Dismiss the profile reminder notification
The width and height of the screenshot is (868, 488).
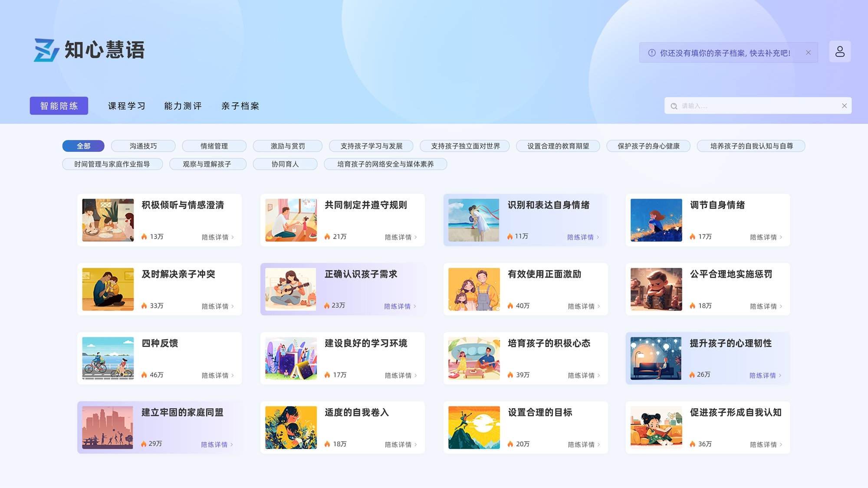(808, 52)
